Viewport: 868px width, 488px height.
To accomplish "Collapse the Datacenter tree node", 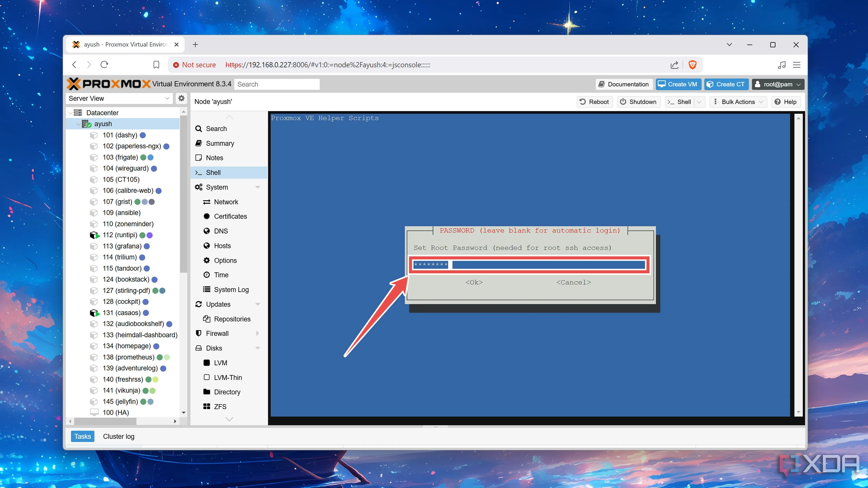I will [x=70, y=113].
